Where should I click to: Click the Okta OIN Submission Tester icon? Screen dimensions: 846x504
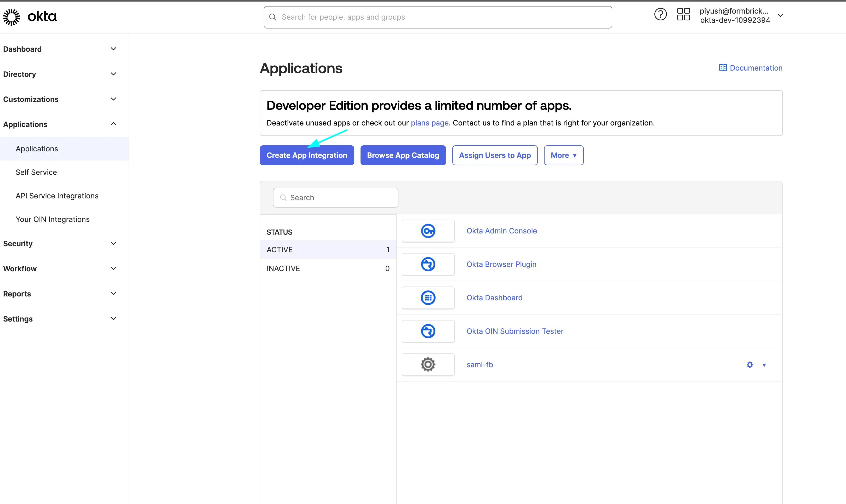(428, 331)
